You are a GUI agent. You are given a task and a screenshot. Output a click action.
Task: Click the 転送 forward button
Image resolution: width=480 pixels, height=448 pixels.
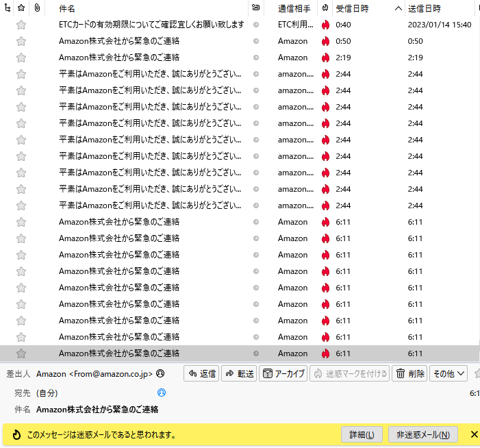click(x=239, y=373)
